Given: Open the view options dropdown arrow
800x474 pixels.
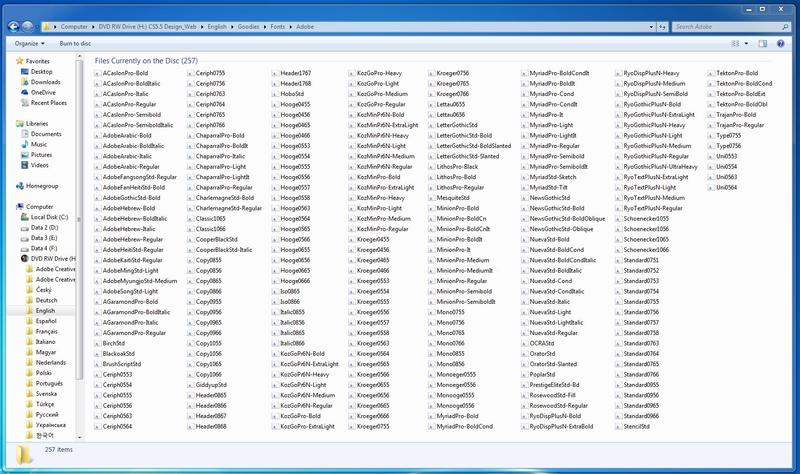Looking at the screenshot, I should [x=746, y=44].
